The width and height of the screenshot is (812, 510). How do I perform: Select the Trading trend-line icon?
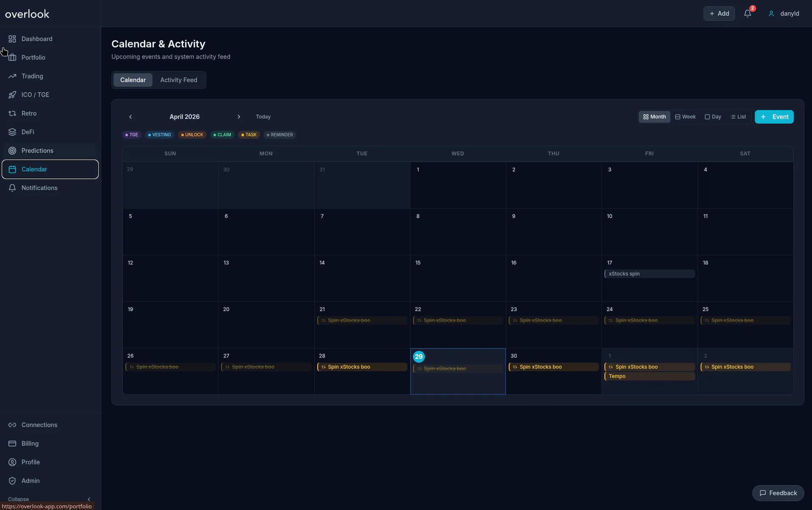(12, 76)
